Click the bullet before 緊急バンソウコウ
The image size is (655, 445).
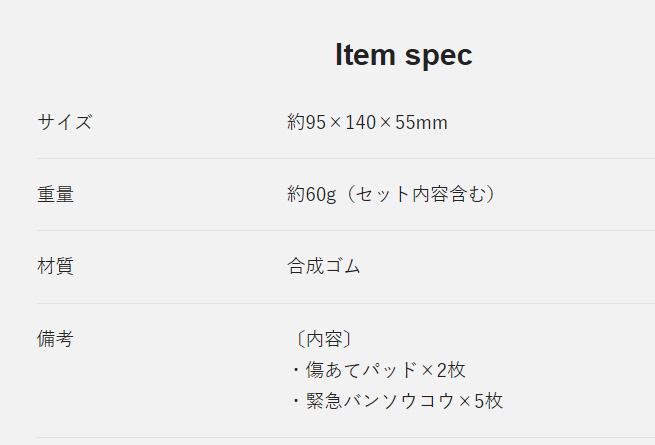(296, 401)
